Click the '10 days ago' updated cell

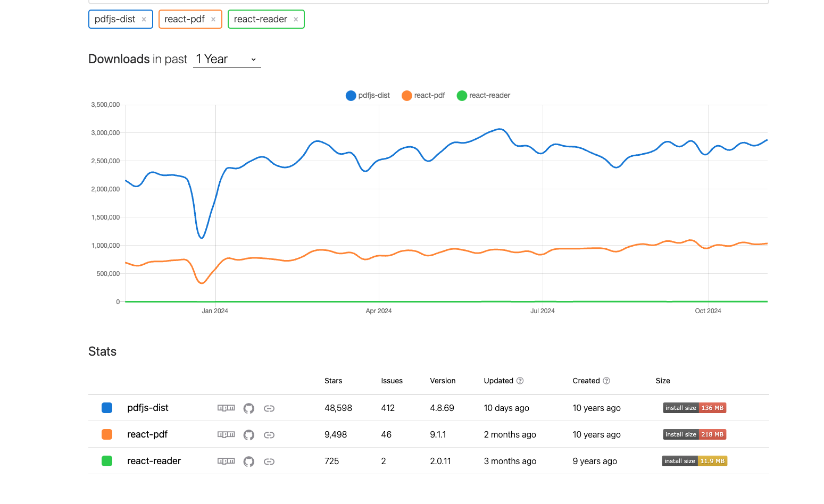[x=506, y=408]
